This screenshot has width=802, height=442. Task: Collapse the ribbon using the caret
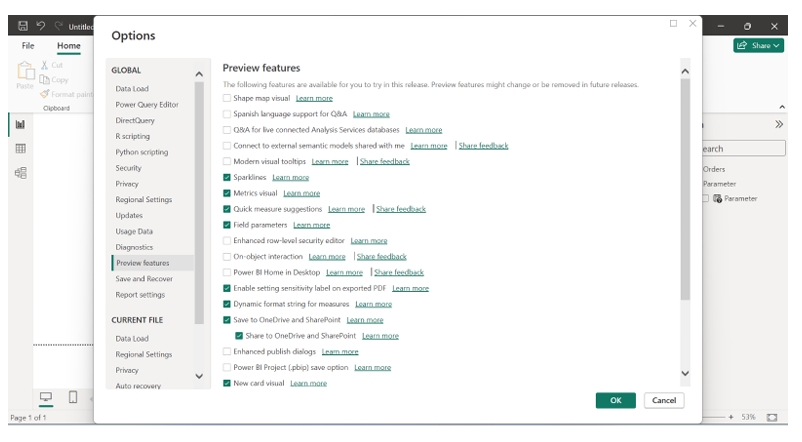click(782, 107)
